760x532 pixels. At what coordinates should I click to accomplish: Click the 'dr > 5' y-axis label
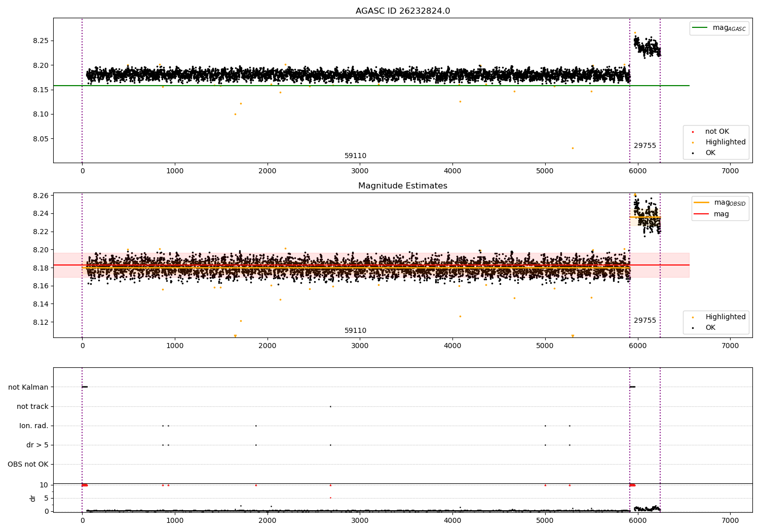(x=37, y=445)
